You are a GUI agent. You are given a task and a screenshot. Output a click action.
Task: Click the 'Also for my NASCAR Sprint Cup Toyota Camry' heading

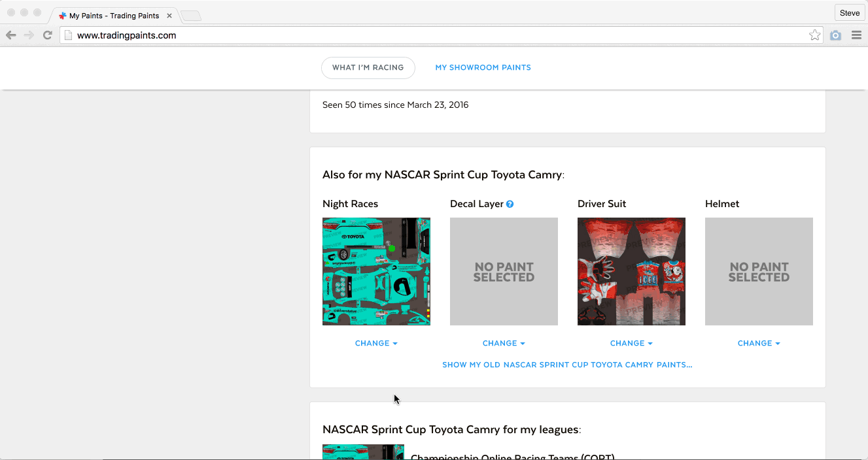tap(443, 174)
